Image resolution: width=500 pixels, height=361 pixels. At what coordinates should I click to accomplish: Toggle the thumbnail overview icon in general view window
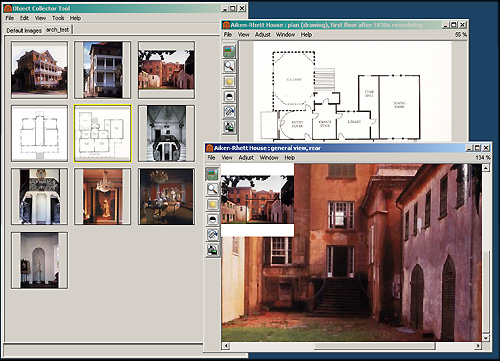coord(212,174)
